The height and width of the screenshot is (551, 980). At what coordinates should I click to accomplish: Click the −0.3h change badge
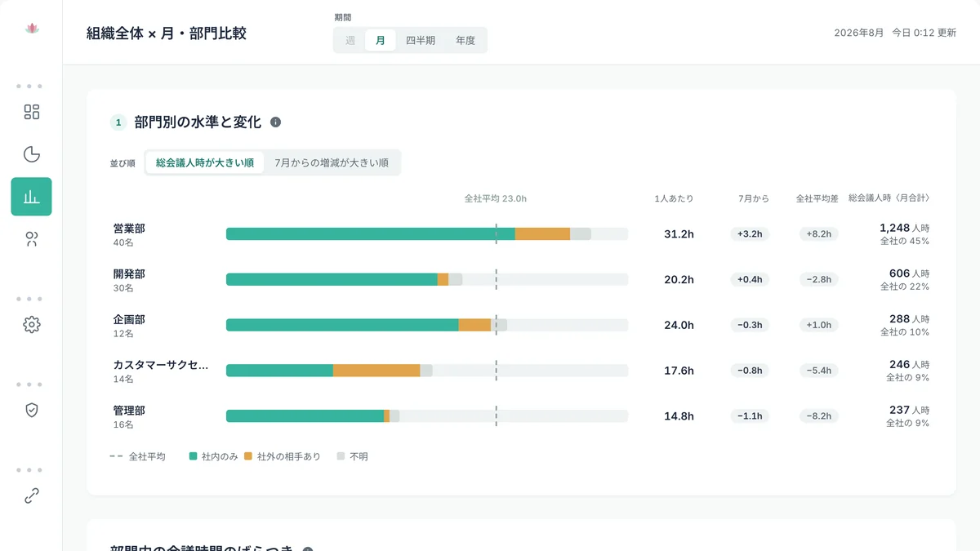[x=750, y=325]
